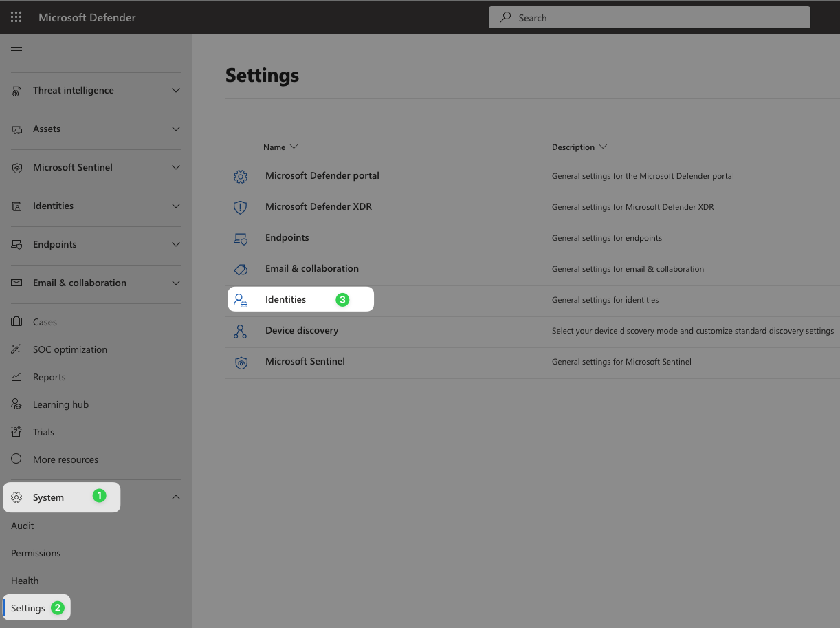This screenshot has width=840, height=628.
Task: Open Email & collaboration settings row
Action: click(312, 268)
